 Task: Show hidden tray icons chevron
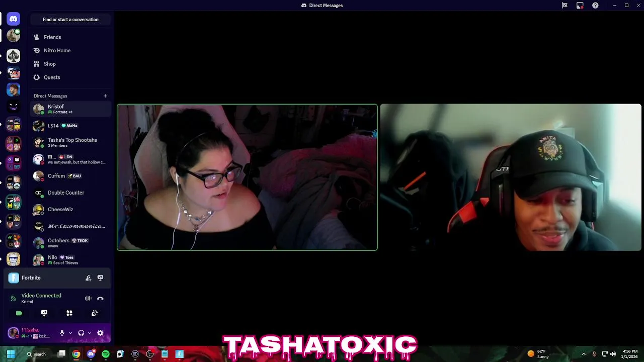point(584,354)
